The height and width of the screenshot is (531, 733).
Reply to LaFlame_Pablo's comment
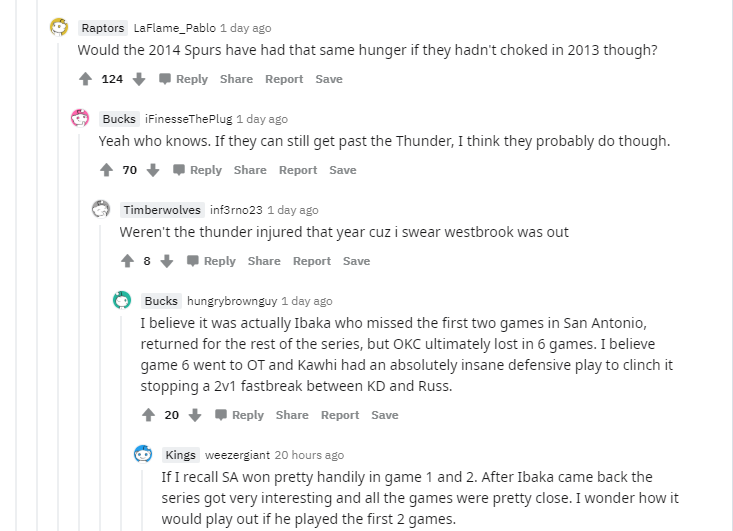pyautogui.click(x=183, y=79)
